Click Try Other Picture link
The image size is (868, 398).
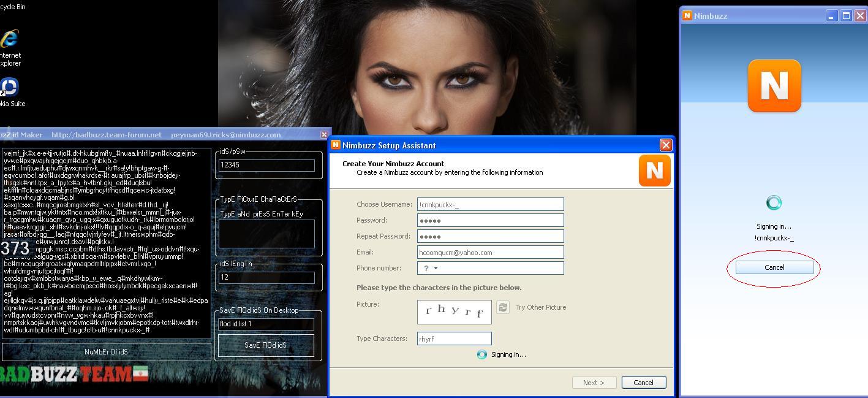[x=540, y=307]
